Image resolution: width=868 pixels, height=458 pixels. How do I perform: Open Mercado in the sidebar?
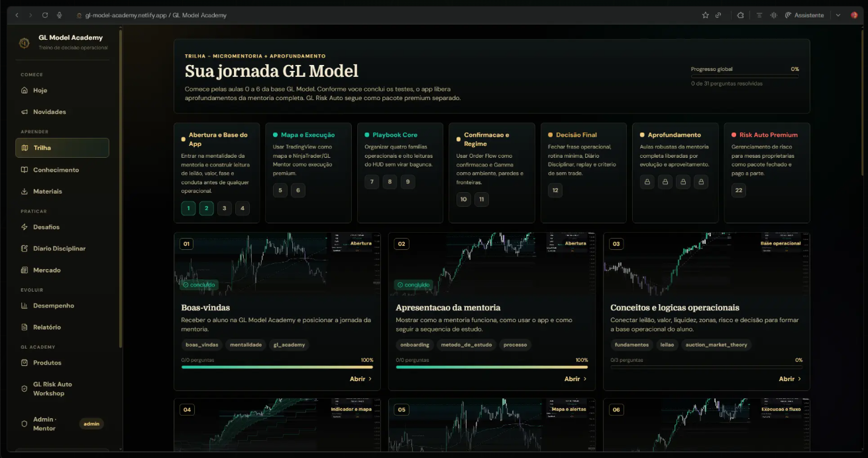[x=62, y=270]
